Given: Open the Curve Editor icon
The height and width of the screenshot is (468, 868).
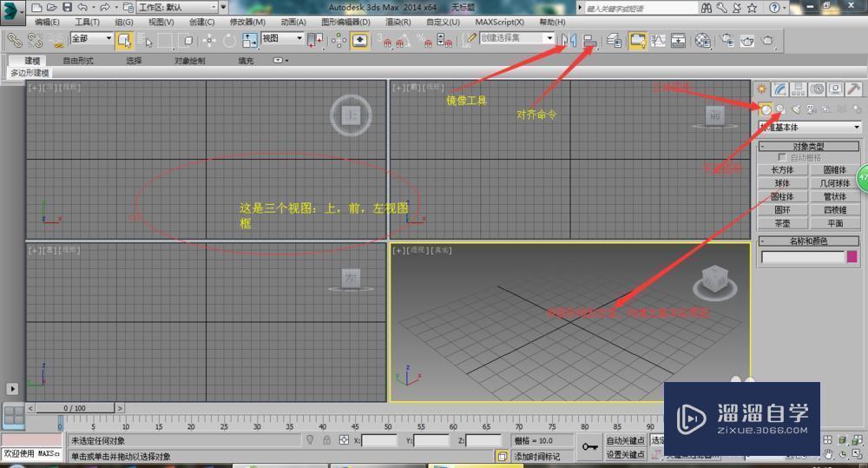Looking at the screenshot, I should pyautogui.click(x=658, y=41).
